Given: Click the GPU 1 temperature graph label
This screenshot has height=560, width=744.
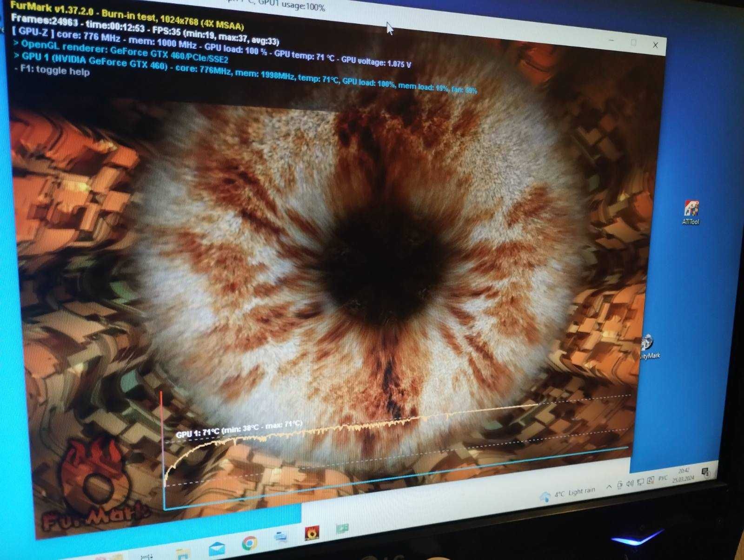Looking at the screenshot, I should [239, 429].
